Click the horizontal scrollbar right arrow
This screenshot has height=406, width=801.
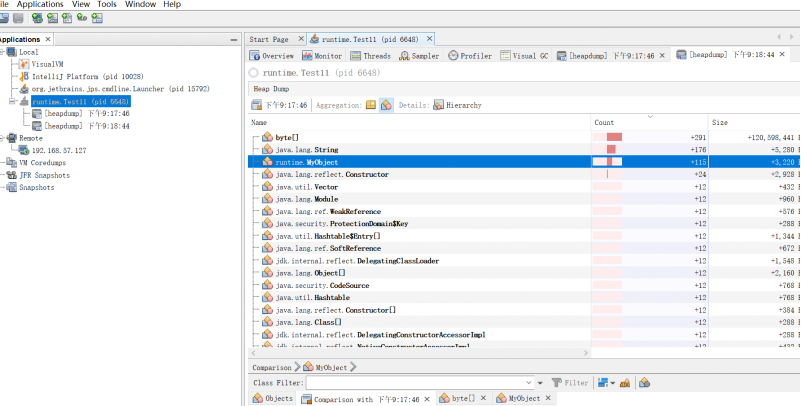(x=586, y=353)
